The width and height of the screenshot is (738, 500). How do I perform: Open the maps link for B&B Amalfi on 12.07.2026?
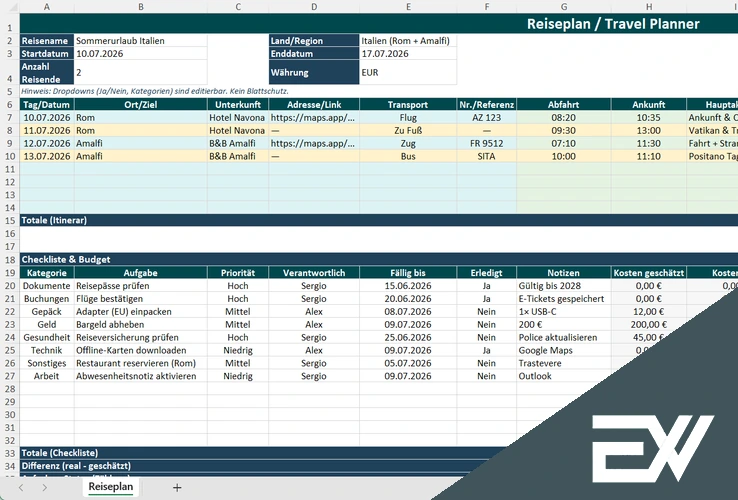point(313,143)
